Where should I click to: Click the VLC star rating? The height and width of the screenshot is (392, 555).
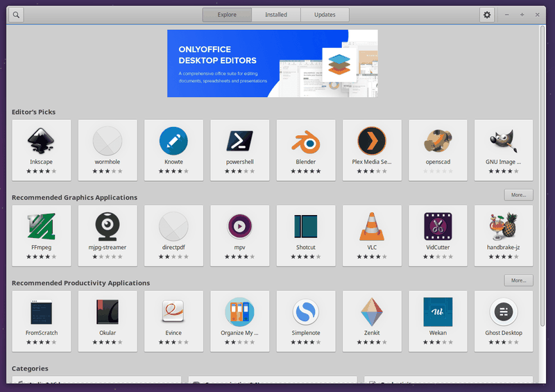click(372, 257)
